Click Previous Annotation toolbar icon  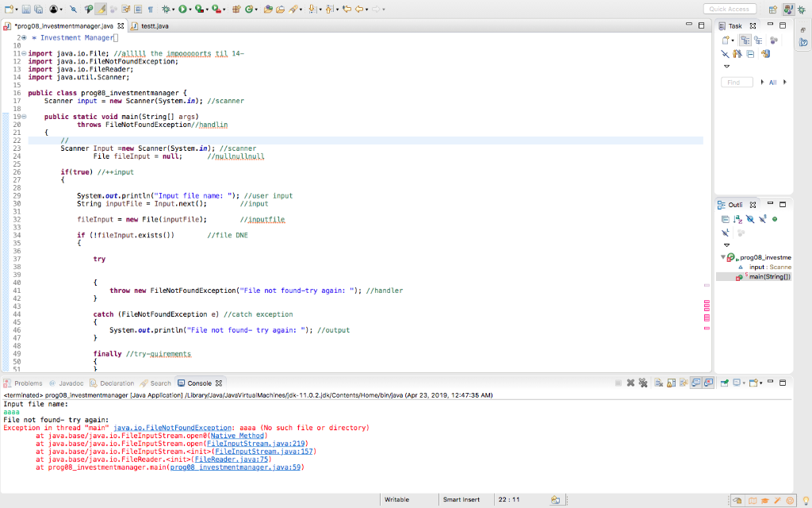[x=329, y=10]
